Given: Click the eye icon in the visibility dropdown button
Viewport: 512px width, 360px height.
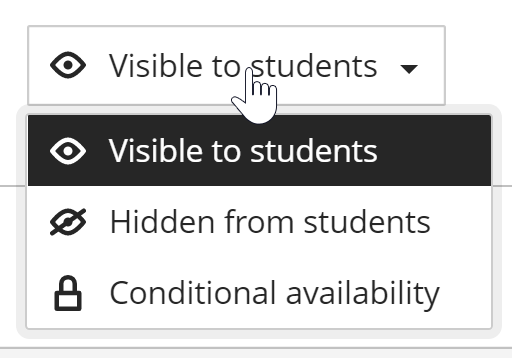Looking at the screenshot, I should coord(68,65).
